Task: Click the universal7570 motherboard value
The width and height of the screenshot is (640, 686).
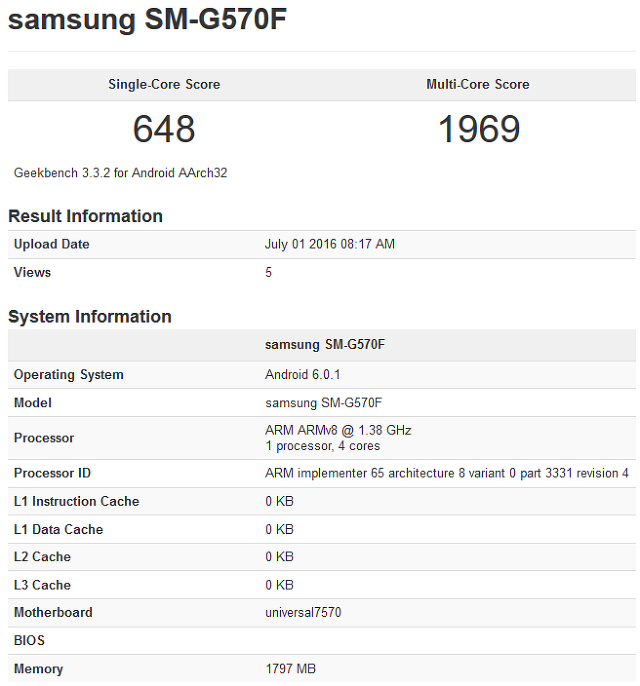Action: [303, 612]
